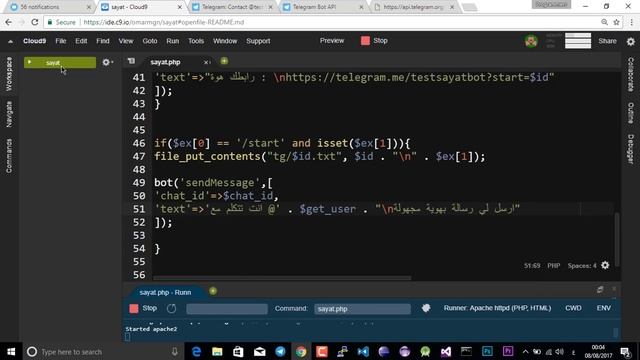Open the Outline side panel
The height and width of the screenshot is (360, 640).
(631, 113)
